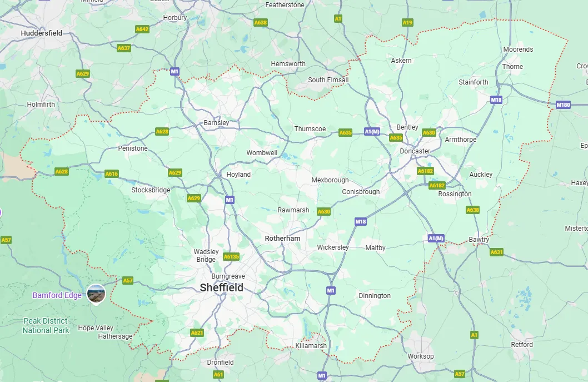
Task: Click the M180 motorway shield
Action: coord(563,105)
